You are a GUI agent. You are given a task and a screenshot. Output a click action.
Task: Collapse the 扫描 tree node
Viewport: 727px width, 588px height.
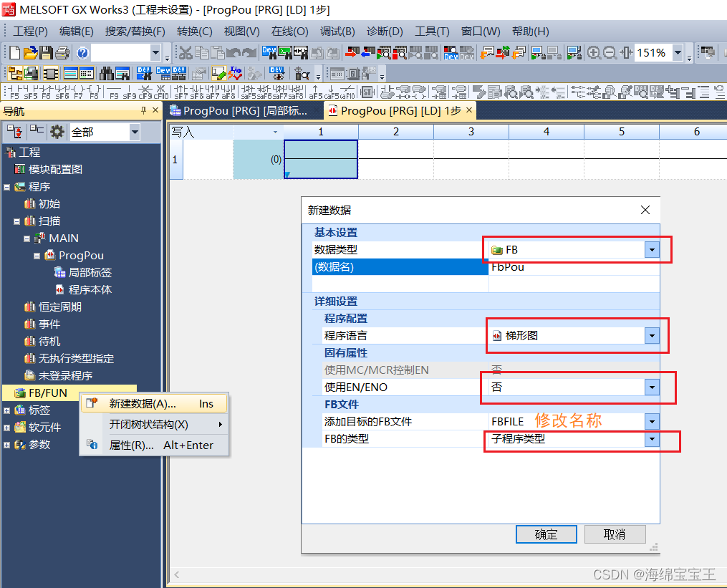pos(16,221)
